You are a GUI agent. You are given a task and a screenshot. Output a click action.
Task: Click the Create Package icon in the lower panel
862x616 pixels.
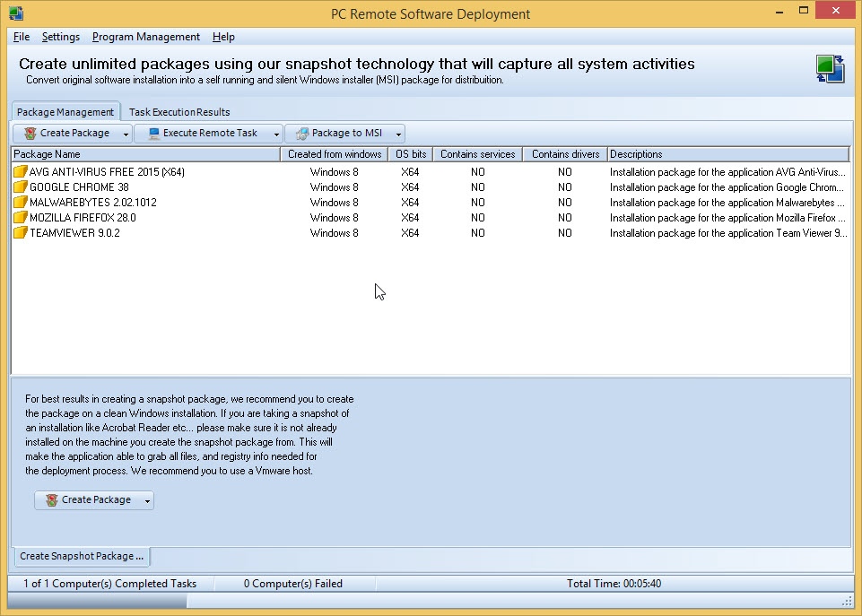click(x=52, y=500)
